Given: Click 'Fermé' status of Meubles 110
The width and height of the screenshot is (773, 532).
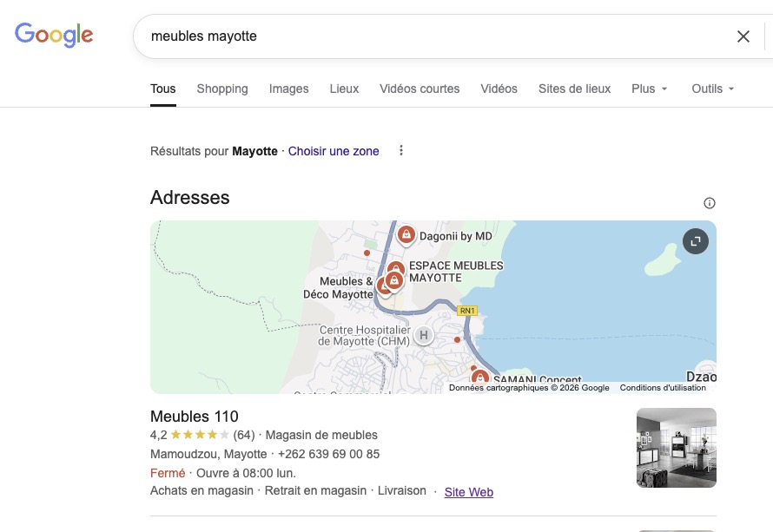Looking at the screenshot, I should (168, 473).
